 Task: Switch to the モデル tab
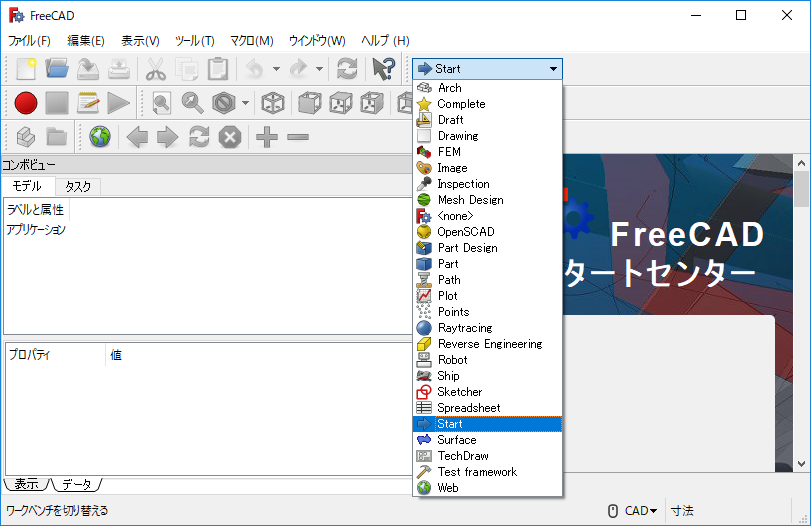pos(27,186)
